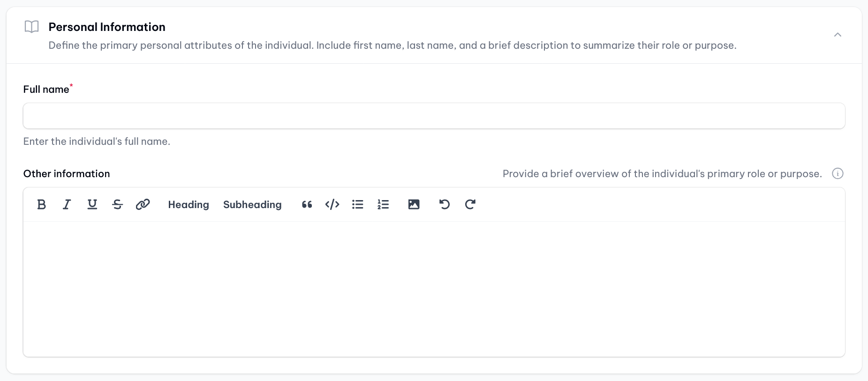
Task: Click the book icon beside Personal Information
Action: tap(31, 27)
